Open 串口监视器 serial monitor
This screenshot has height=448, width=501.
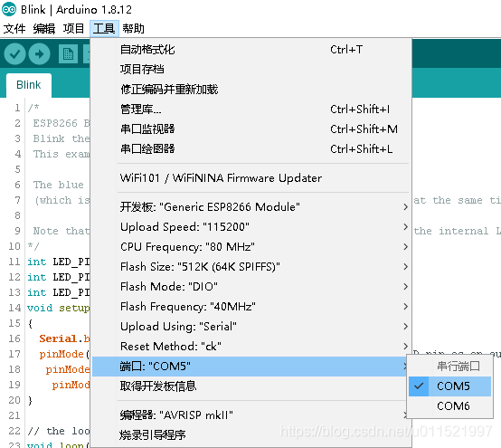click(x=251, y=129)
